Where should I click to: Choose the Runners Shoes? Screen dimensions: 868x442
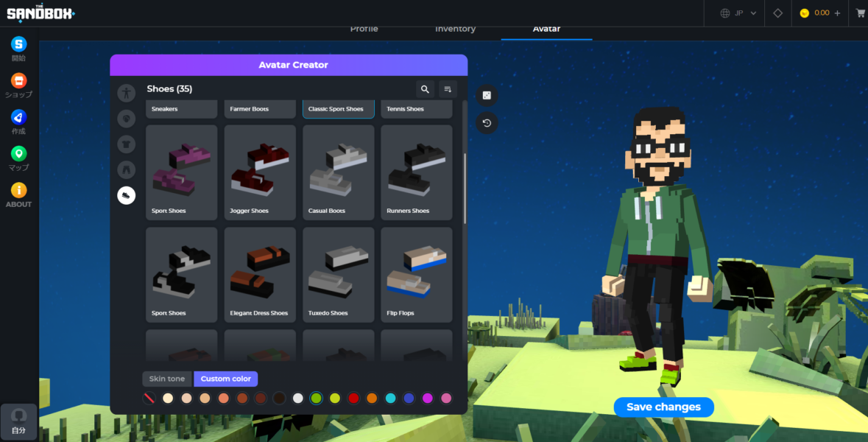[417, 172]
